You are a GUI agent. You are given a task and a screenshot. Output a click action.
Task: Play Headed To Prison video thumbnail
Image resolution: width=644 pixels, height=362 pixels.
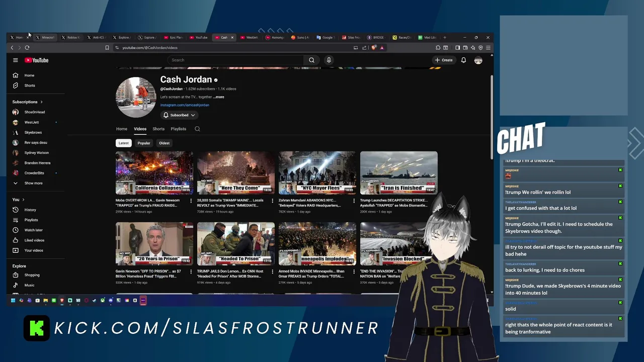tap(236, 244)
